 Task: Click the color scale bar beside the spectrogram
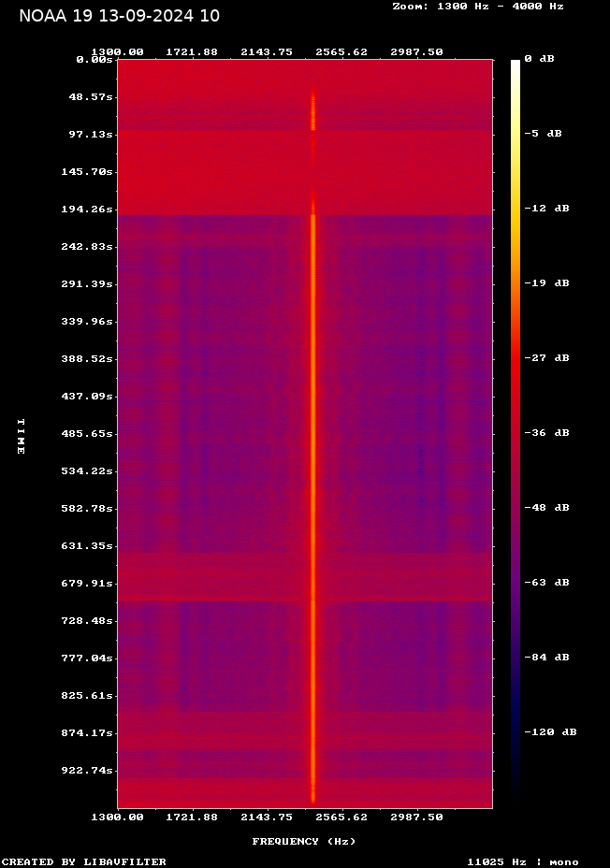[516, 430]
